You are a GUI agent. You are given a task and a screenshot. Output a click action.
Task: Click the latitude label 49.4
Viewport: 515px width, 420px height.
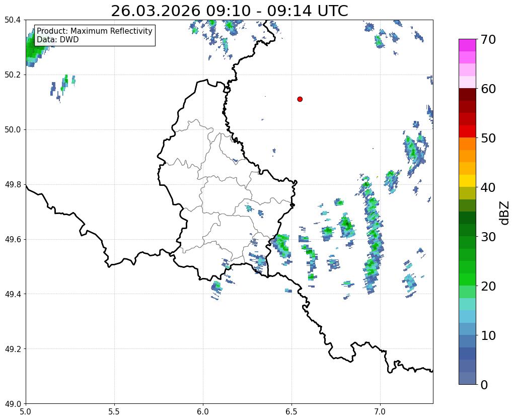(13, 294)
